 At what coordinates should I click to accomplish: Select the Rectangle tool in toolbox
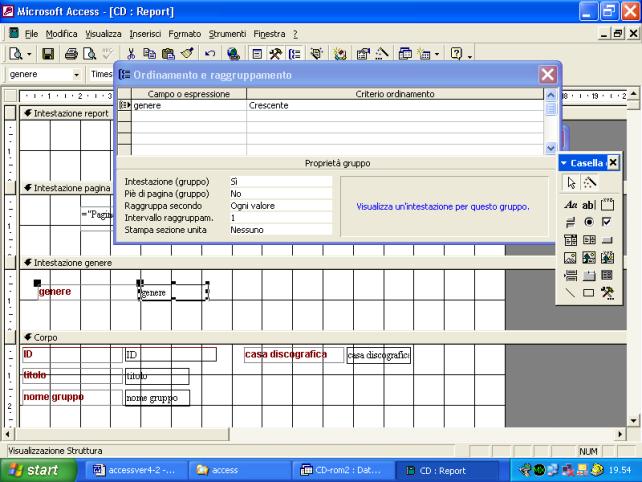[588, 293]
